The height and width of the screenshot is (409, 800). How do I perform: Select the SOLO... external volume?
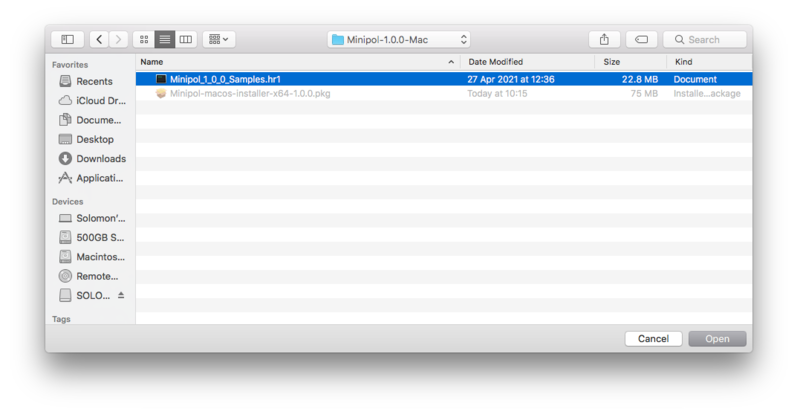84,295
